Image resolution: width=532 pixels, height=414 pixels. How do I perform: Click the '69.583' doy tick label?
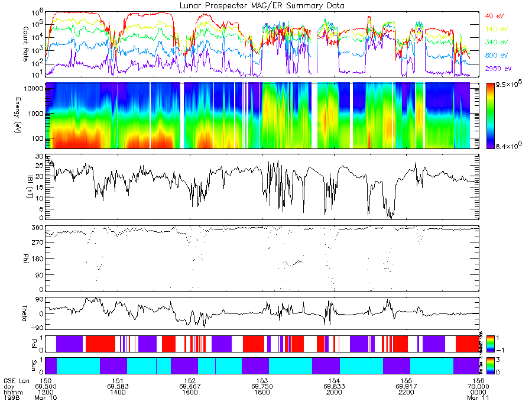coord(118,387)
